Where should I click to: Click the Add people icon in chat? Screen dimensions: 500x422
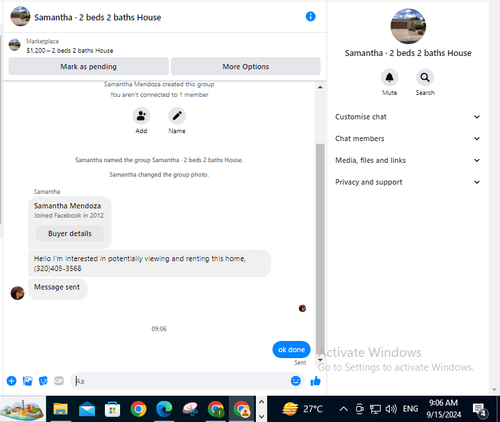(141, 116)
